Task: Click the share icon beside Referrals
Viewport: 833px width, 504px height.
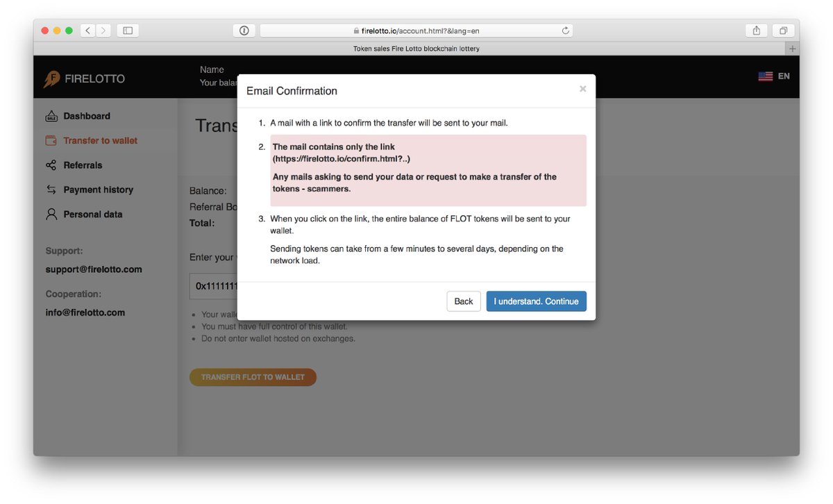Action: [x=51, y=165]
